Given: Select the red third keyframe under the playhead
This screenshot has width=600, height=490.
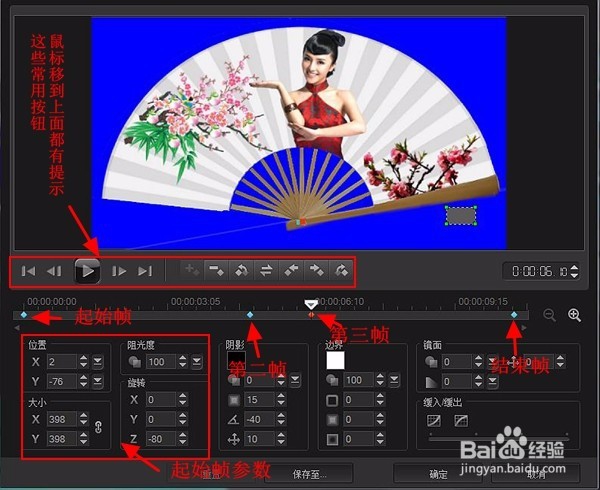Looking at the screenshot, I should tap(311, 314).
